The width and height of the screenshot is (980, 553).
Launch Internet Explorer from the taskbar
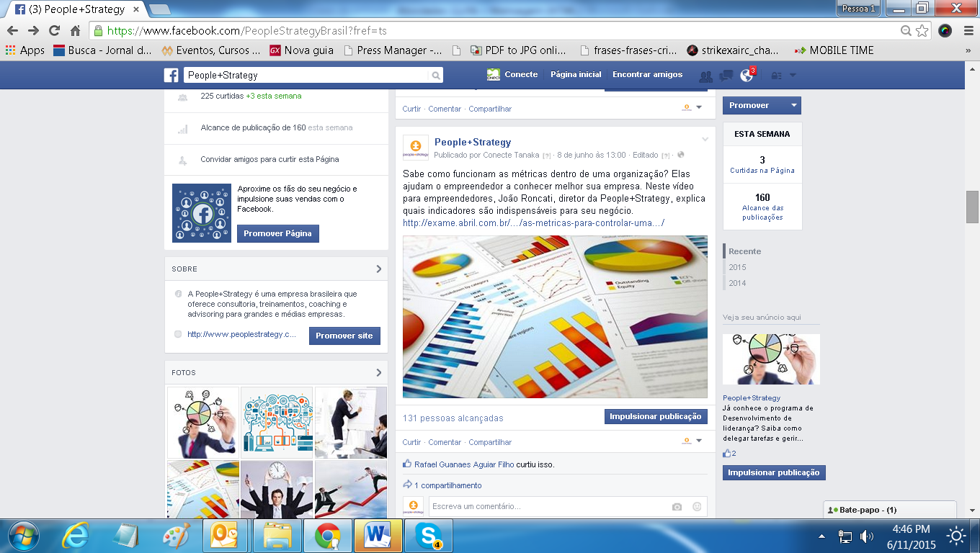click(75, 536)
